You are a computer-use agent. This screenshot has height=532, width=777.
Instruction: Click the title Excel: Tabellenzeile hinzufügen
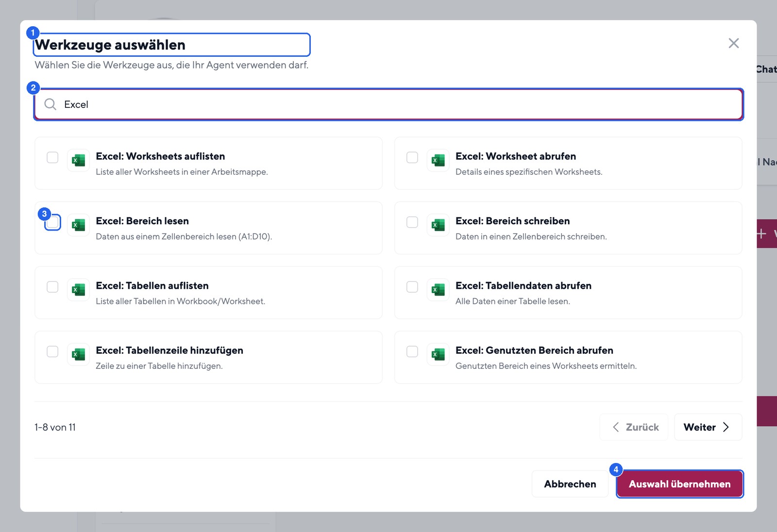coord(169,350)
